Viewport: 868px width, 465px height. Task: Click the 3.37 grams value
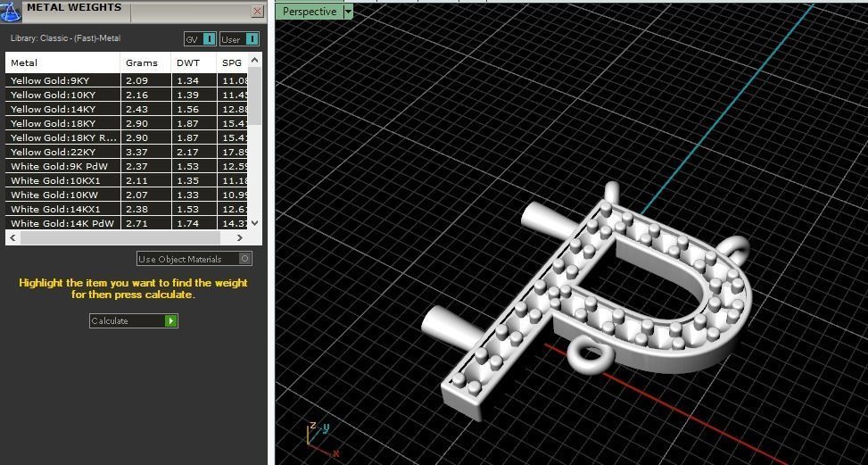[136, 152]
